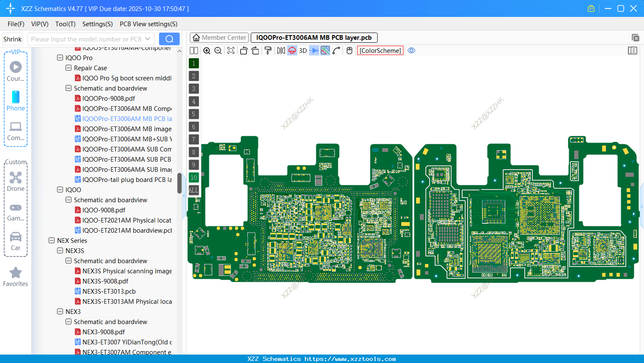Click the rotate left toolbar icon

(244, 50)
